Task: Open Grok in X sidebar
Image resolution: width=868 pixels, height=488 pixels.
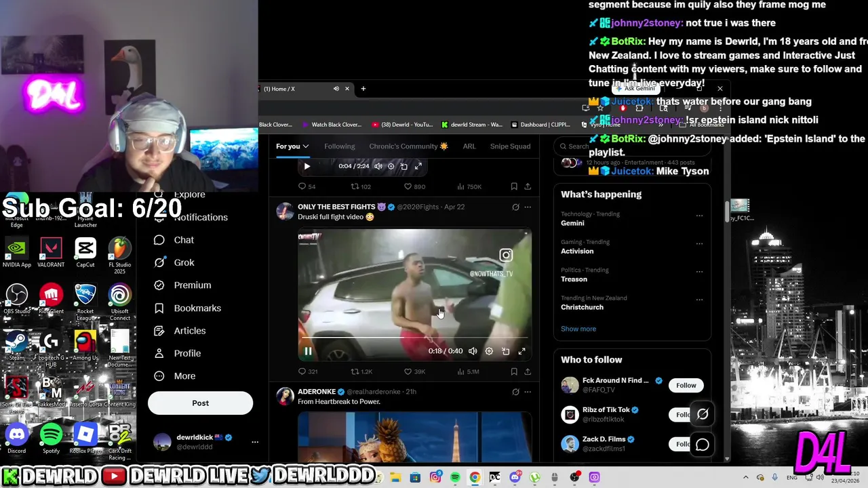Action: tap(174, 262)
